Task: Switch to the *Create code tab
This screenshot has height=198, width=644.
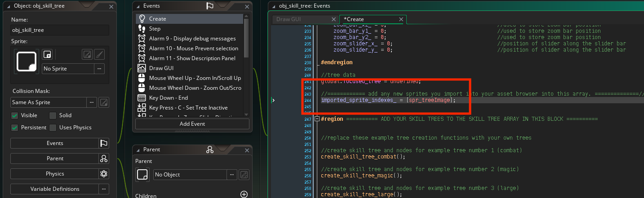Action: point(354,19)
